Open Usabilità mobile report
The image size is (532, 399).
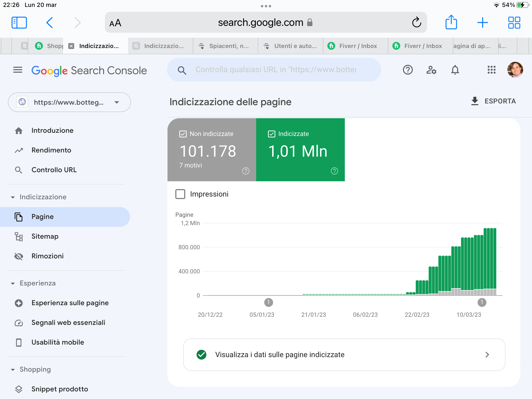pyautogui.click(x=58, y=342)
